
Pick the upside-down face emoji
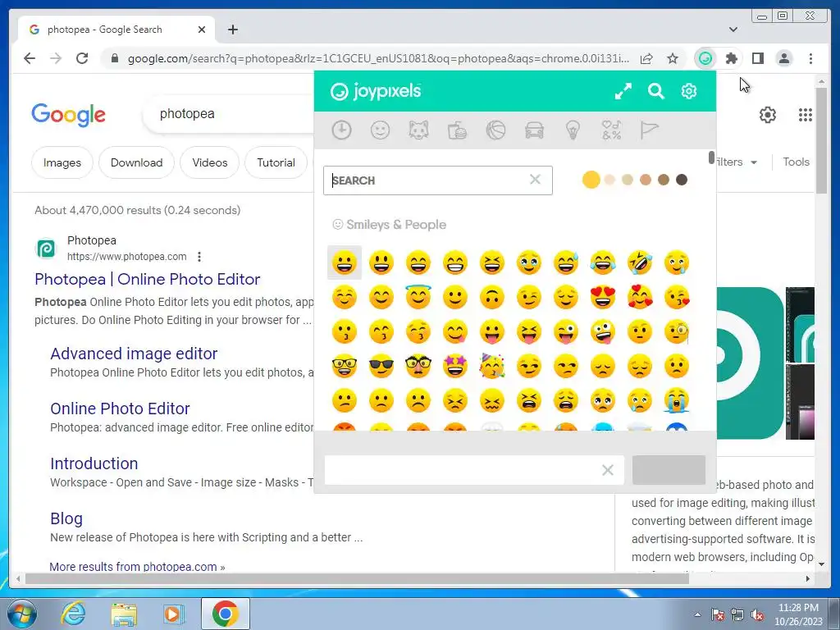coord(492,297)
